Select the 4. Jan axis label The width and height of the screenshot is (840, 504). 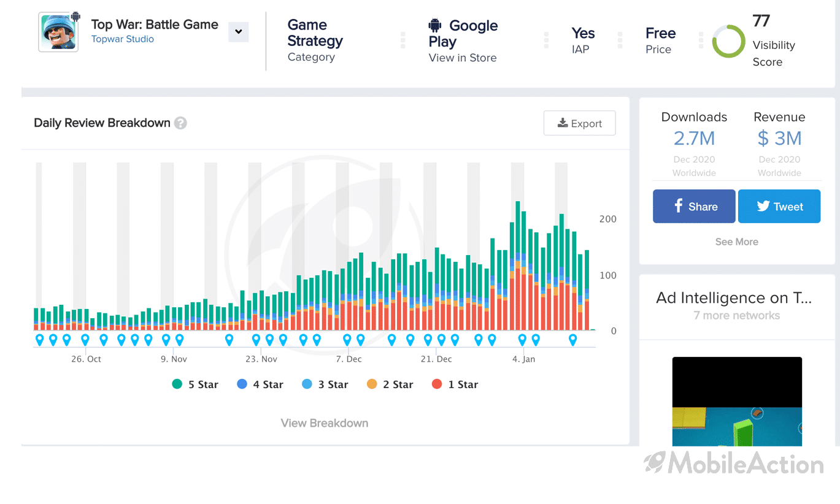tap(524, 359)
